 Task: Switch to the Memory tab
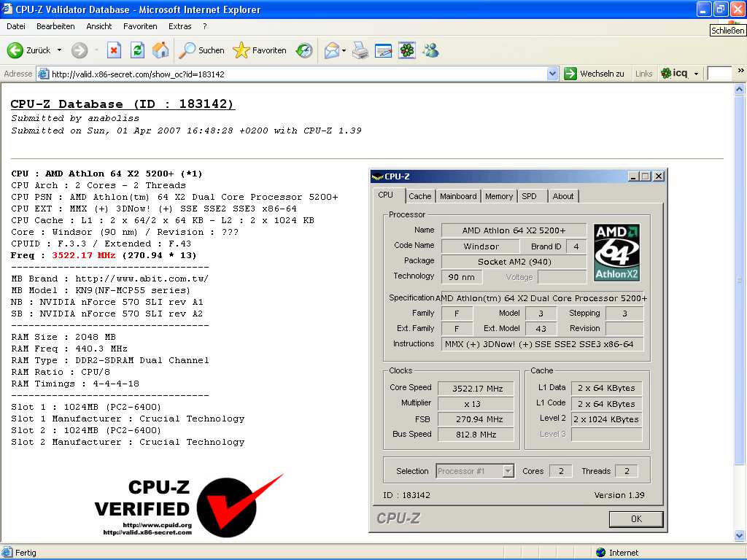pos(499,196)
